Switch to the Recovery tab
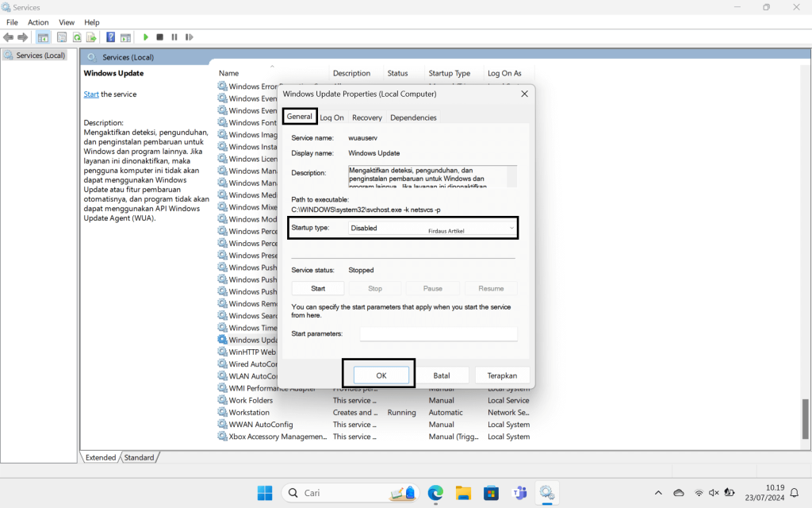This screenshot has width=812, height=508. [366, 117]
